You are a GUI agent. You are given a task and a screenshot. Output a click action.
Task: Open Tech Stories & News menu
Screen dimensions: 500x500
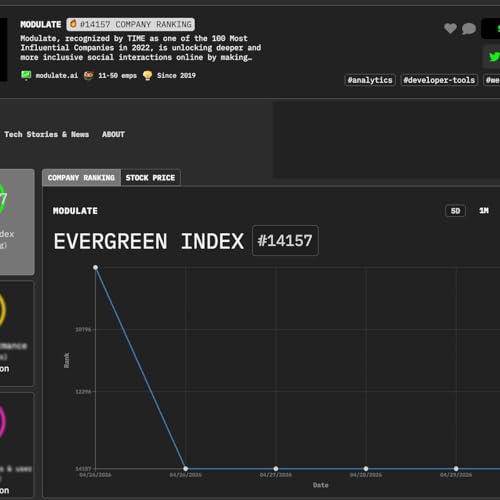point(46,134)
